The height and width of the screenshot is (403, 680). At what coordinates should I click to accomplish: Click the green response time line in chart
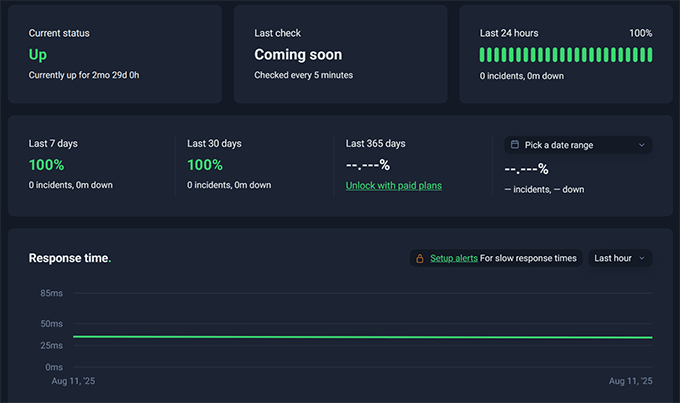click(360, 337)
